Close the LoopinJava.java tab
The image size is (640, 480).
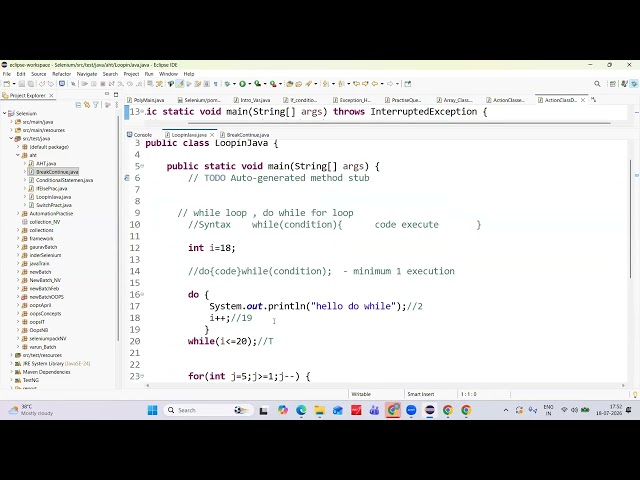(212, 135)
